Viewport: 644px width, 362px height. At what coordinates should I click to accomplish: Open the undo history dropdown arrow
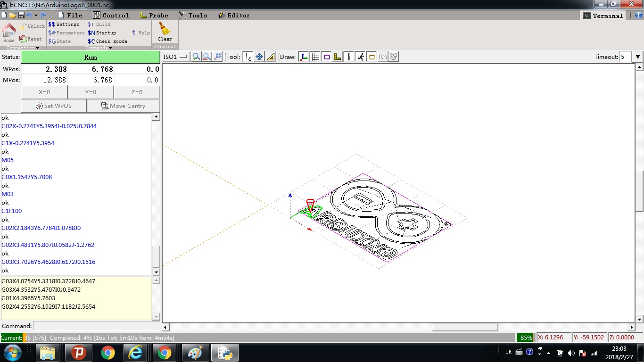click(36, 16)
